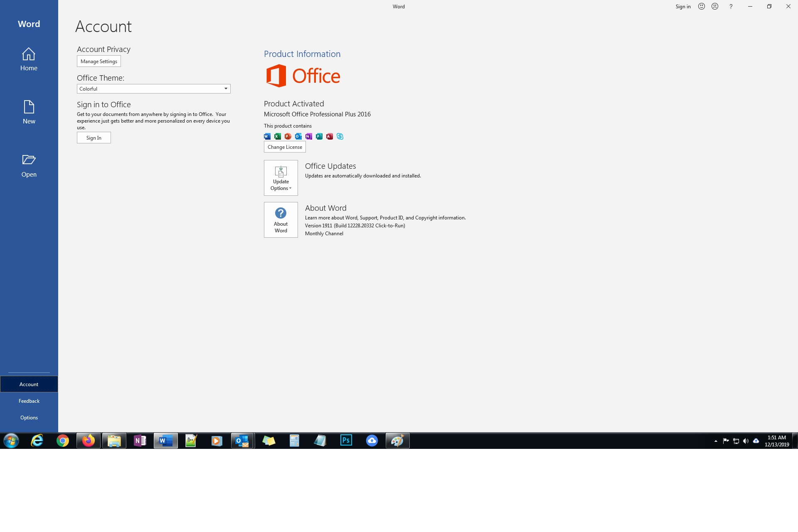
Task: Expand the Update Options menu
Action: (281, 178)
